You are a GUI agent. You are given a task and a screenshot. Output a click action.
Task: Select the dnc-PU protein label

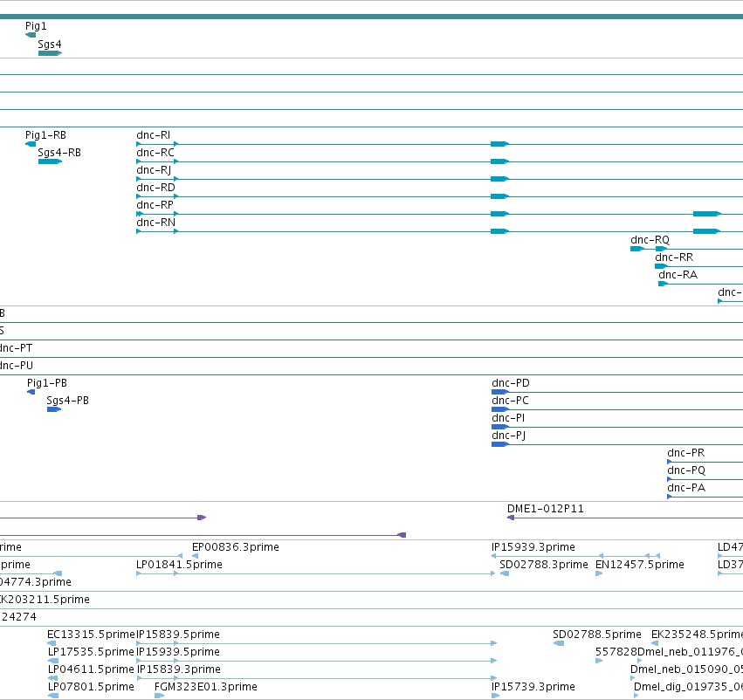(x=17, y=366)
